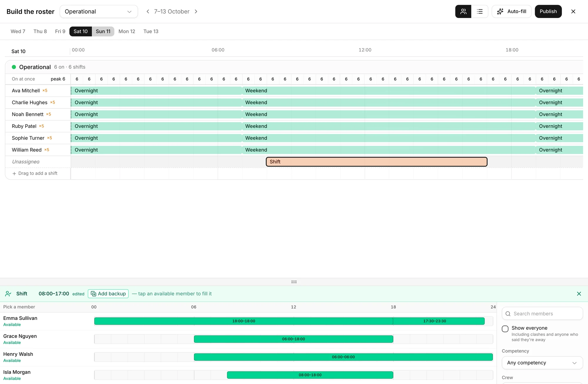588x384 pixels.
Task: Pick Emma Sullivan's 17:30–23:30 availability bar
Action: pos(439,321)
